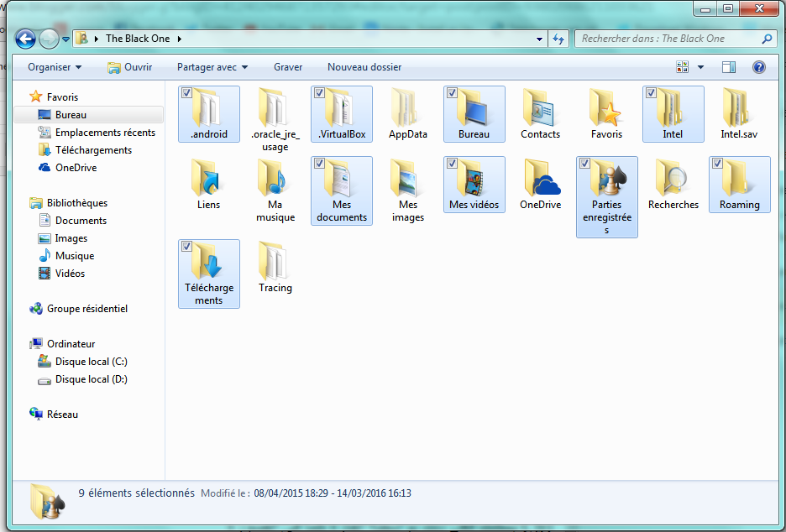Click Nouveau dossier button
Screen dimensions: 786x532
pyautogui.click(x=364, y=67)
